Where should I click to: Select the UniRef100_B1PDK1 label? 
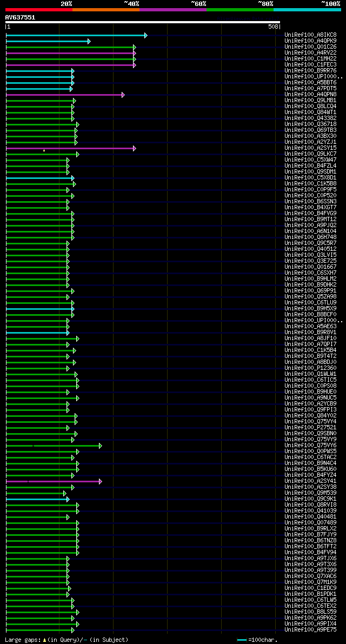point(310,594)
